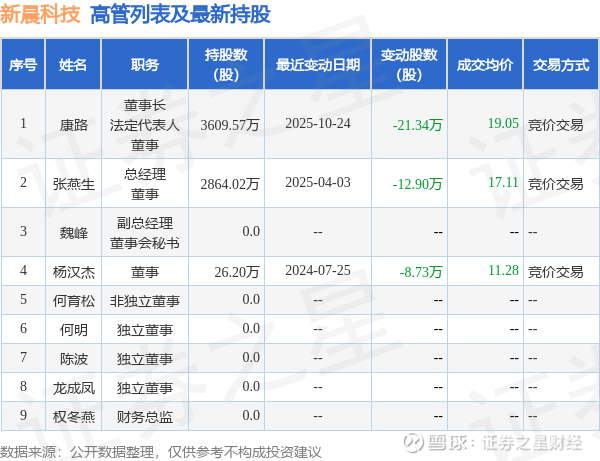Click the change value -21.34万

(417, 125)
